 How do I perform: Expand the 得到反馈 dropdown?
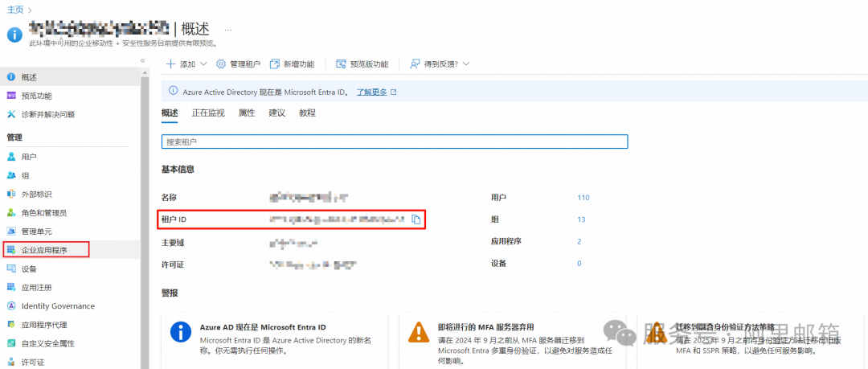pyautogui.click(x=466, y=64)
